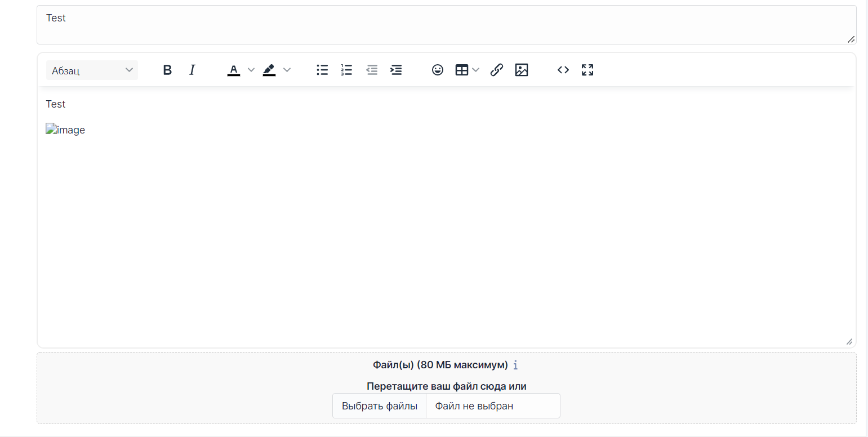The width and height of the screenshot is (868, 437).
Task: Open the Абзац paragraph format dropdown
Action: 92,70
